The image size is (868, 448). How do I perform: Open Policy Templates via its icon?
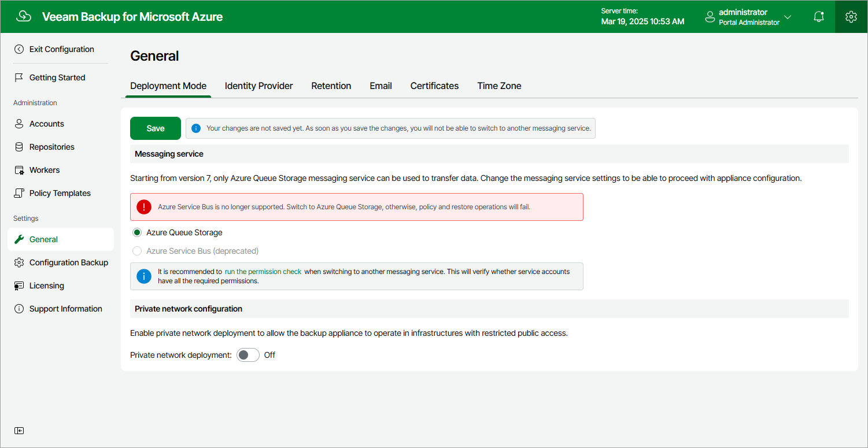tap(19, 193)
